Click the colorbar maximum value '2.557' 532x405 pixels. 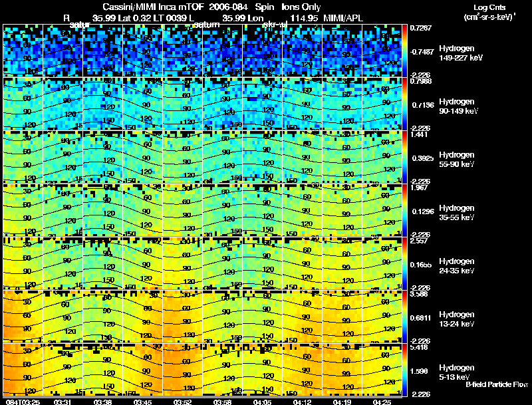coord(419,241)
